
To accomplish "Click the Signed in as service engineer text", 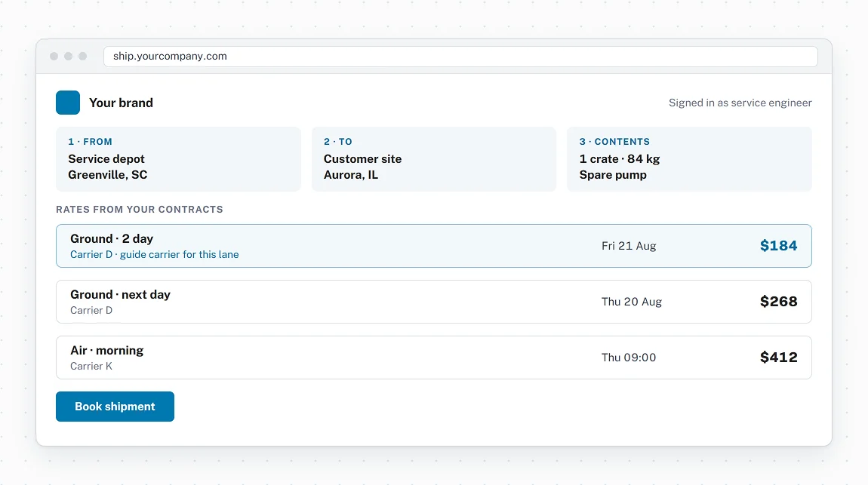I will (740, 103).
